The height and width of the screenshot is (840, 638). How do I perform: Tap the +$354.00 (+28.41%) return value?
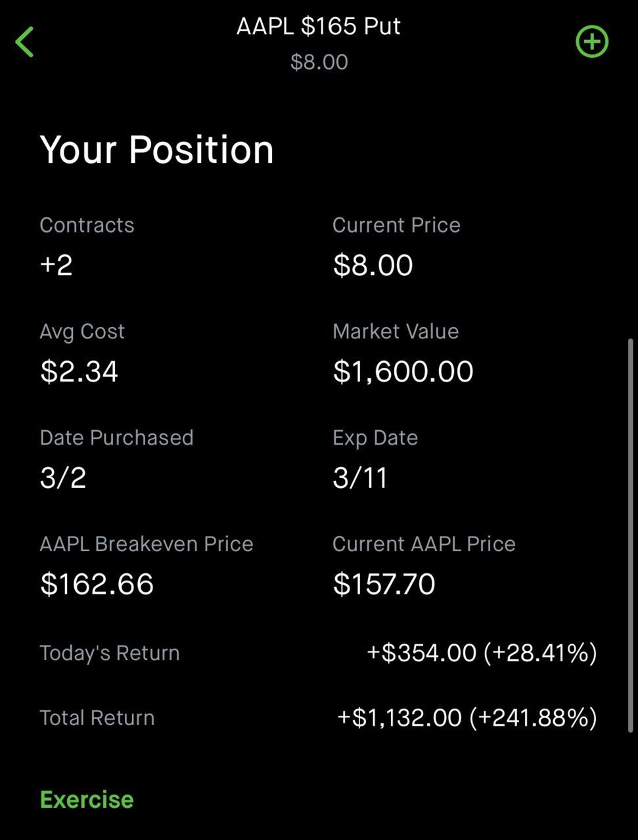coord(482,653)
